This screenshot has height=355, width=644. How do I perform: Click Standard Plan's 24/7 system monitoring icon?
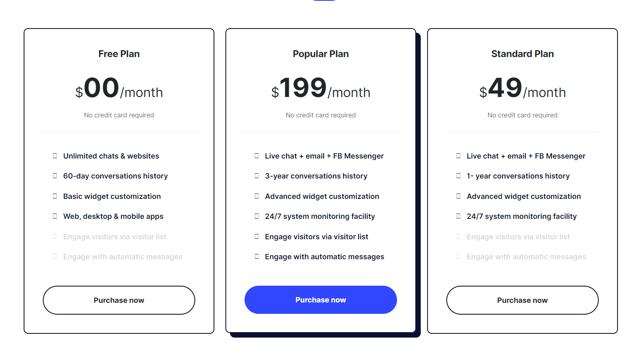(459, 216)
